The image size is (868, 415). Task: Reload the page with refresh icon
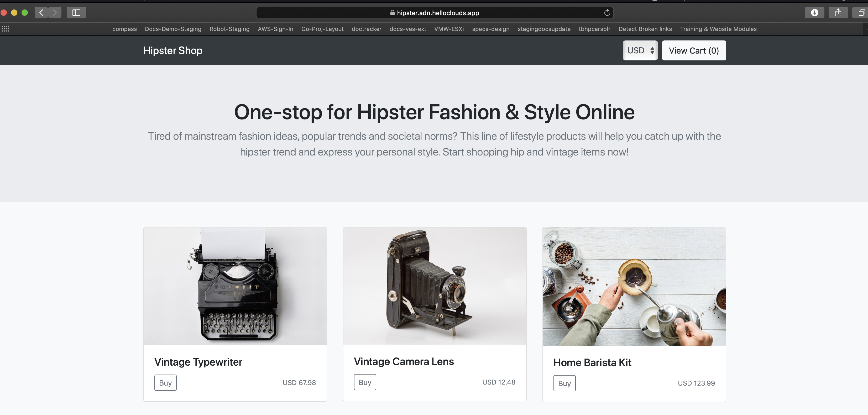tap(607, 13)
